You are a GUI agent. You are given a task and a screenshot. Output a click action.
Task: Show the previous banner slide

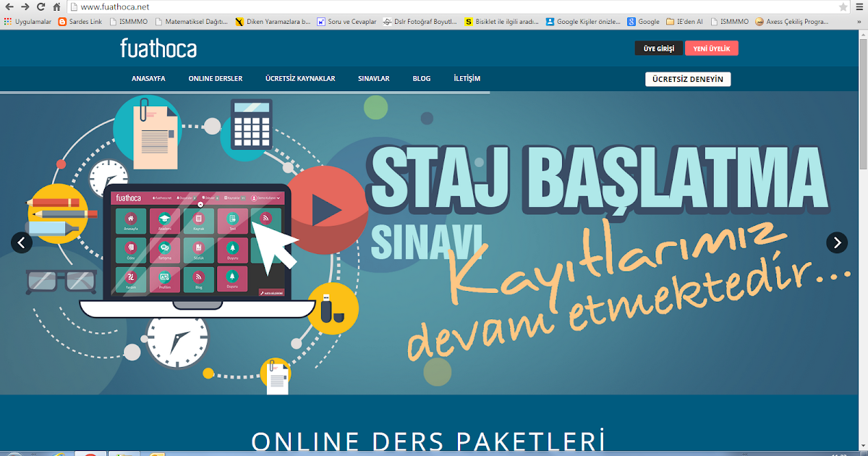coord(22,242)
